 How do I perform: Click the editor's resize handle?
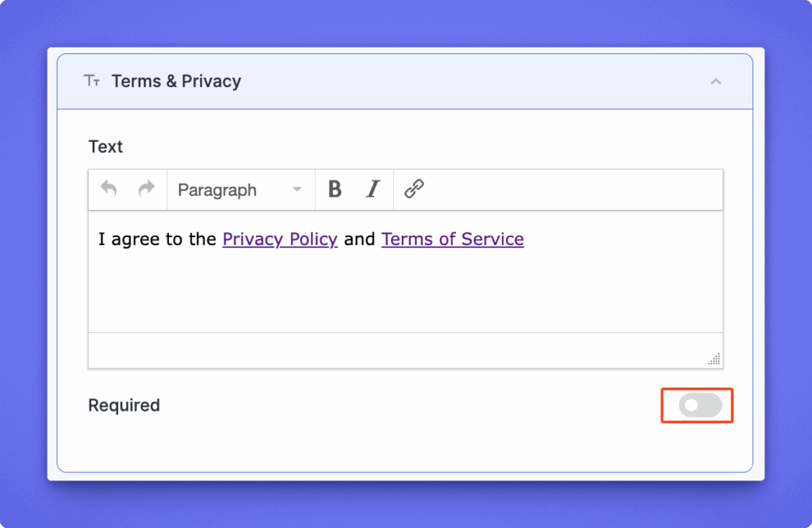coord(714,359)
